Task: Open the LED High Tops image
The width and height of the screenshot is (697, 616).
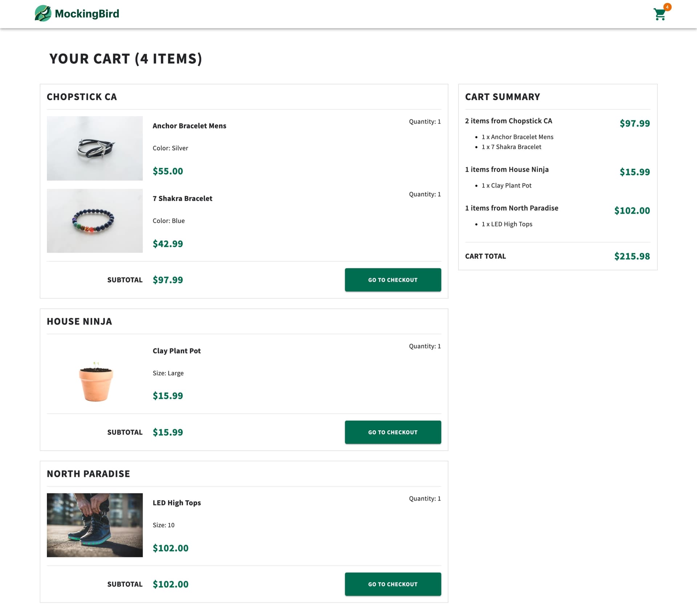Action: [x=95, y=525]
